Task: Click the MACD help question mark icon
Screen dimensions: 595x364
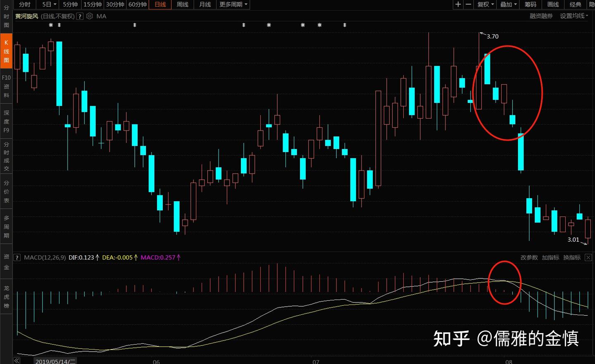Action: click(x=17, y=257)
